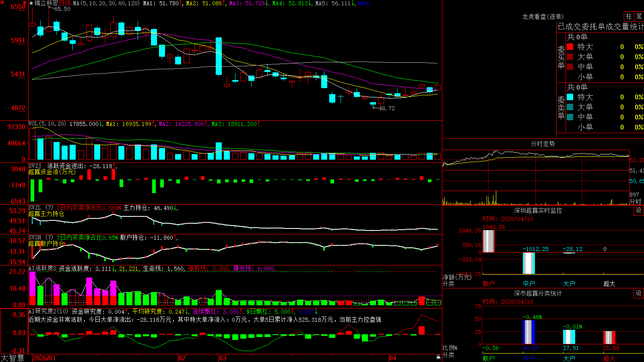Click the 散户 bar in 深圳超赢实时监控 chart
This screenshot has width=644, height=362.
488,241
